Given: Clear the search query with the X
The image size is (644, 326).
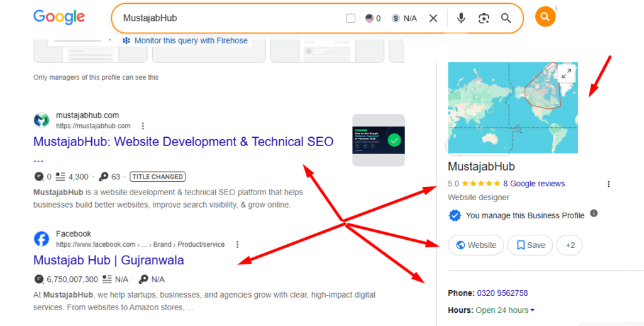Looking at the screenshot, I should click(x=433, y=18).
